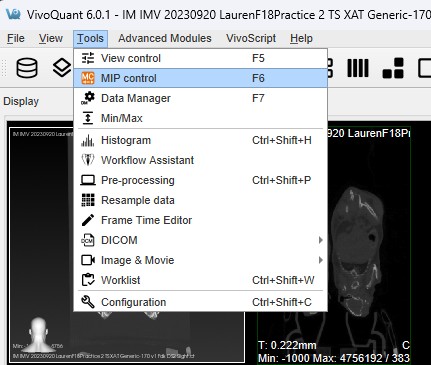Screen dimensions: 431x365
Task: Click the 'Min: -1000 Max: 4756192' readout
Action: 321,358
